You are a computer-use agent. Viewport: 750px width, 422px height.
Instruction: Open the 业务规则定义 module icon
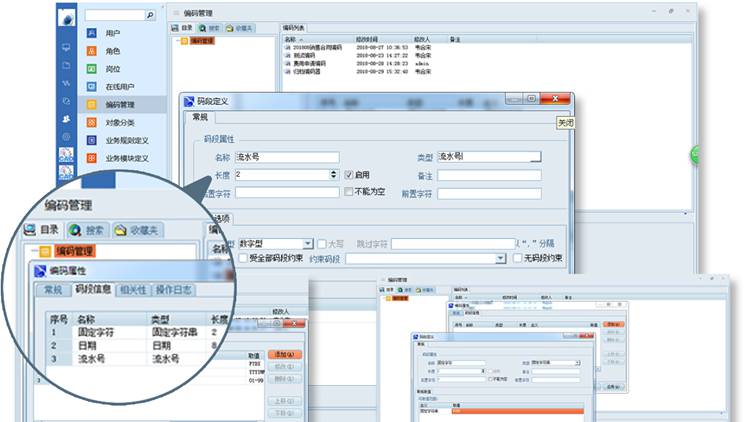92,141
